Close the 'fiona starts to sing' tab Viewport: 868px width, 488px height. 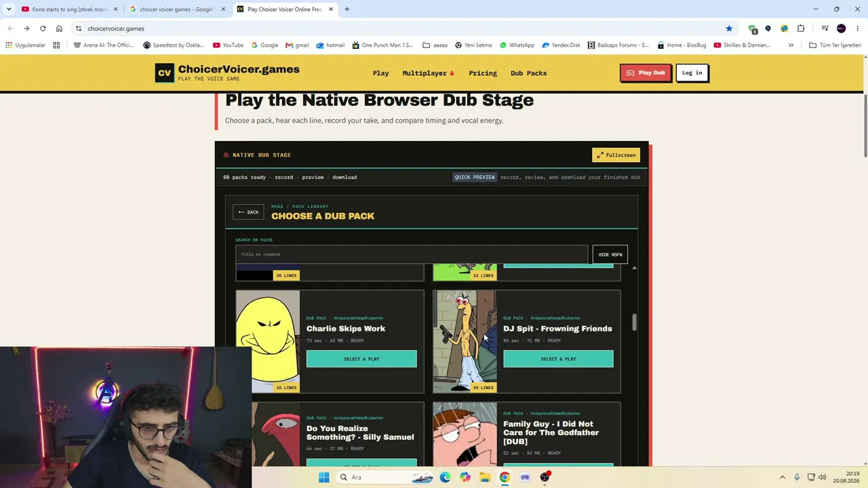[115, 9]
